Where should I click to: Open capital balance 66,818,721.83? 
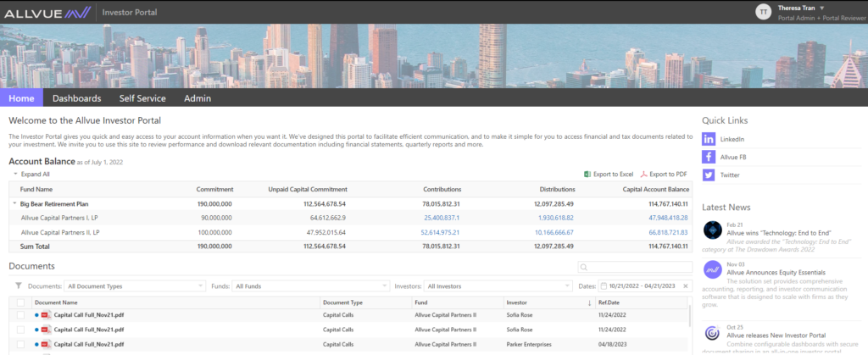pos(668,232)
